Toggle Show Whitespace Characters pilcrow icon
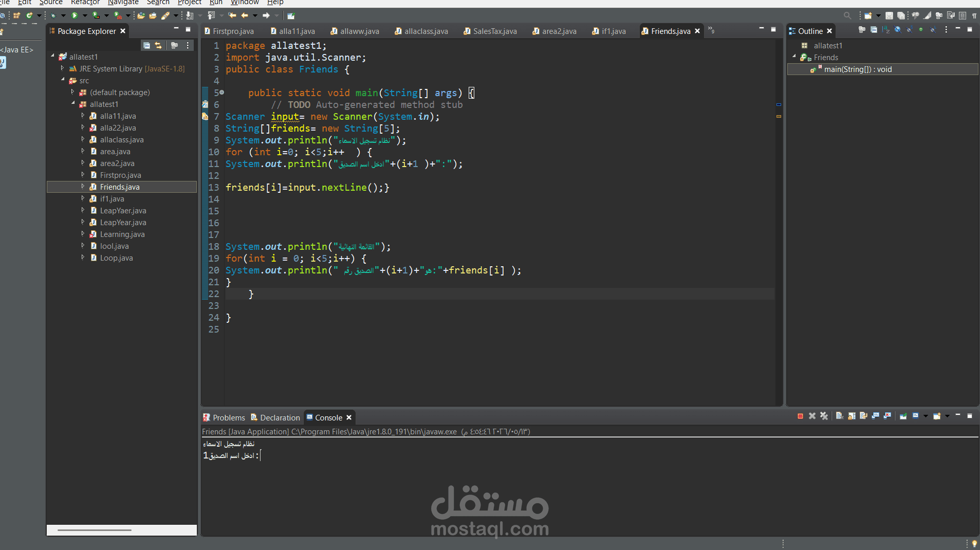This screenshot has width=980, height=550. coord(974,15)
